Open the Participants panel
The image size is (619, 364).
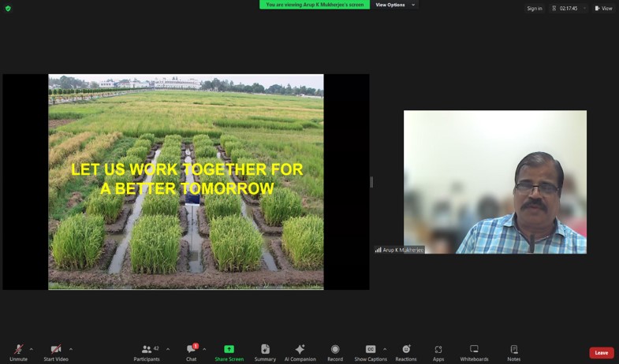[147, 350]
